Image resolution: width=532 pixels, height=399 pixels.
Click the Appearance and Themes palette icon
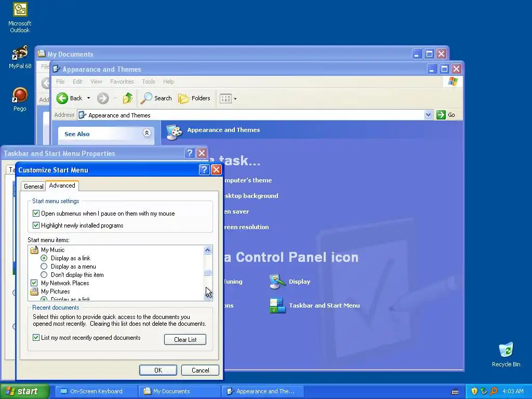(x=175, y=131)
